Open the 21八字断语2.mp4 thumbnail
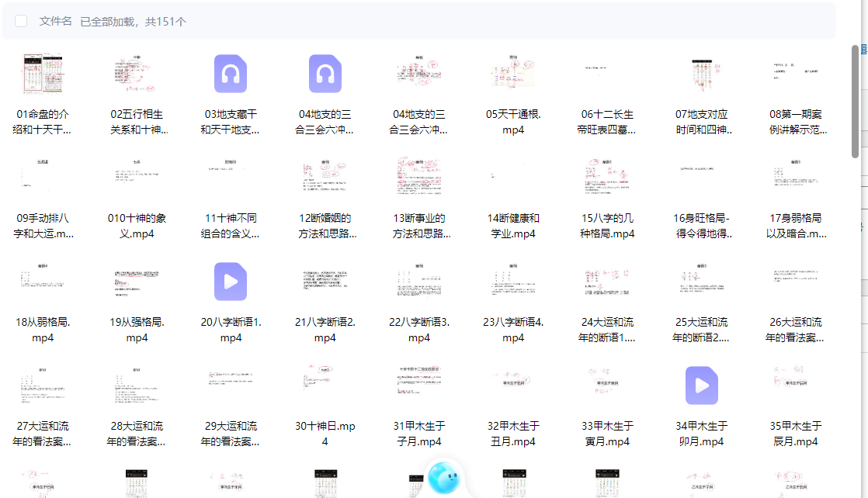The width and height of the screenshot is (868, 498). (325, 282)
